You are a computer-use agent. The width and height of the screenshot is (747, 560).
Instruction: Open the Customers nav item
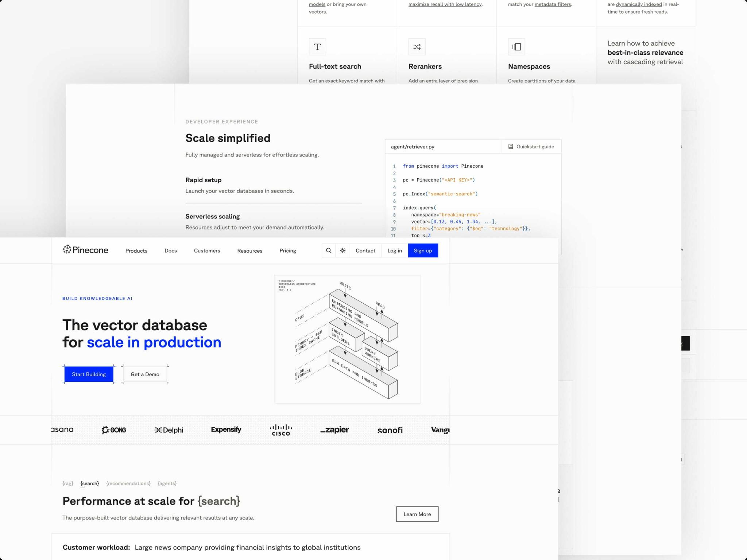pyautogui.click(x=207, y=251)
